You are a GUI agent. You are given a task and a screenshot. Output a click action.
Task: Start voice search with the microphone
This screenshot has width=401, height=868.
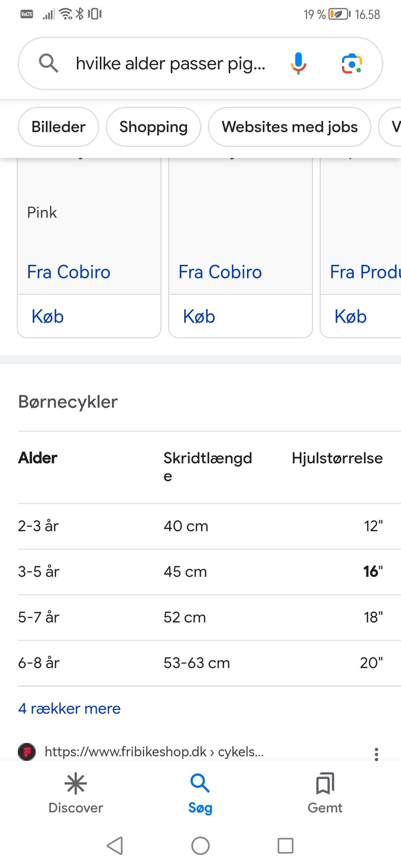coord(298,63)
